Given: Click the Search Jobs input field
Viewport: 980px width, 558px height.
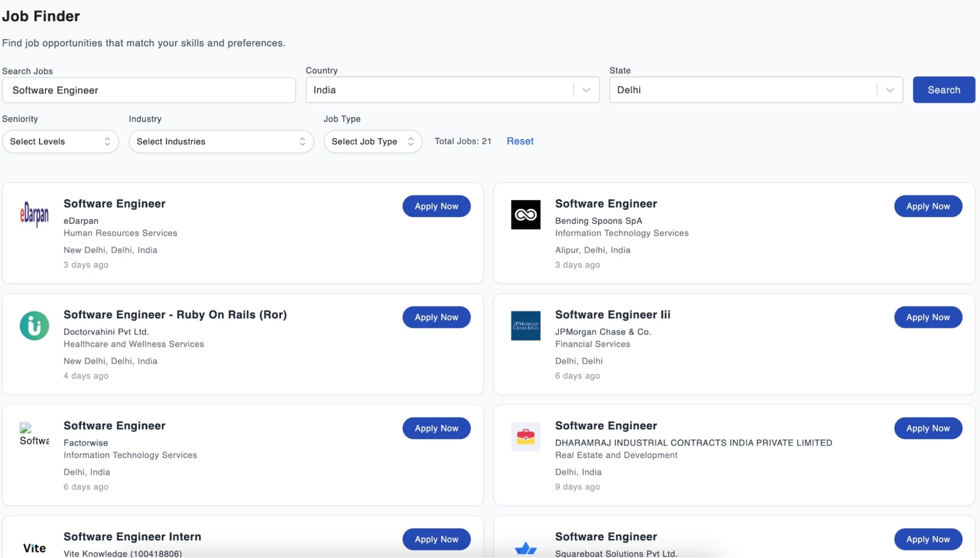Looking at the screenshot, I should [149, 90].
